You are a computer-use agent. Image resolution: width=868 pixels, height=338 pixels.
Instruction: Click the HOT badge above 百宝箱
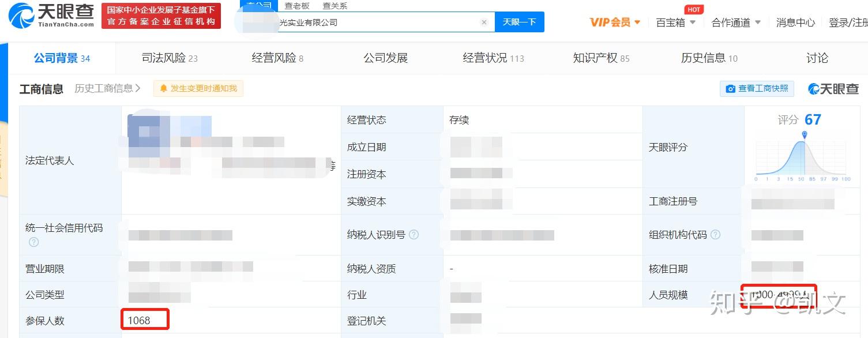tap(694, 9)
